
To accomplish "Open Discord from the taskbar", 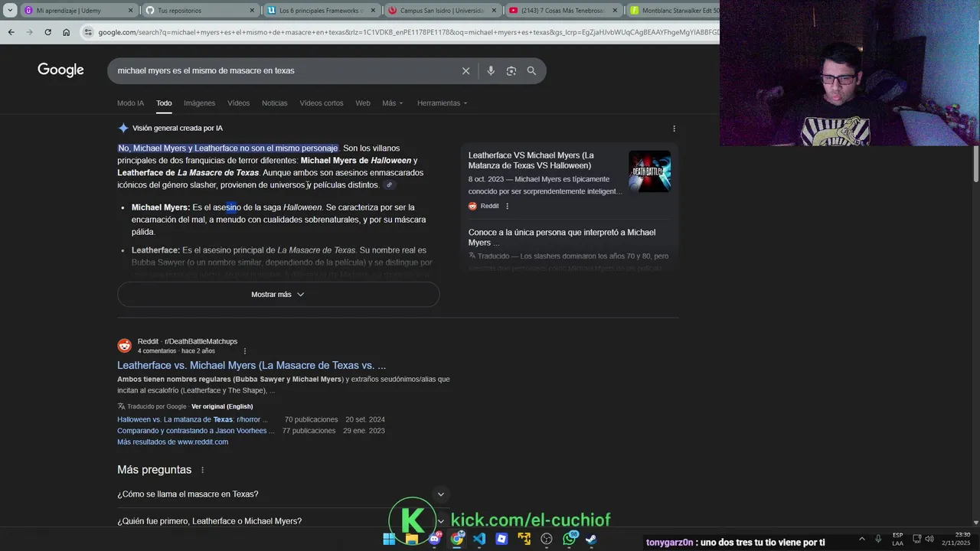I will coord(434,539).
